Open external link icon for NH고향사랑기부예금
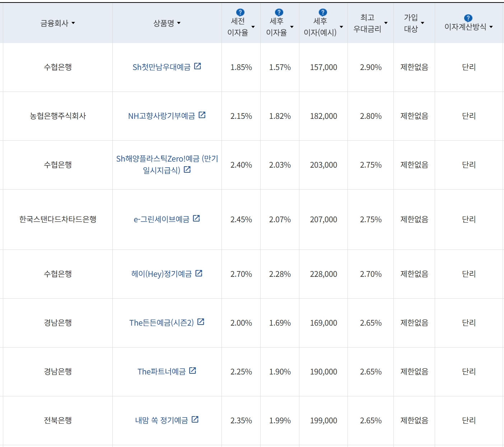The height and width of the screenshot is (447, 504). pyautogui.click(x=202, y=115)
